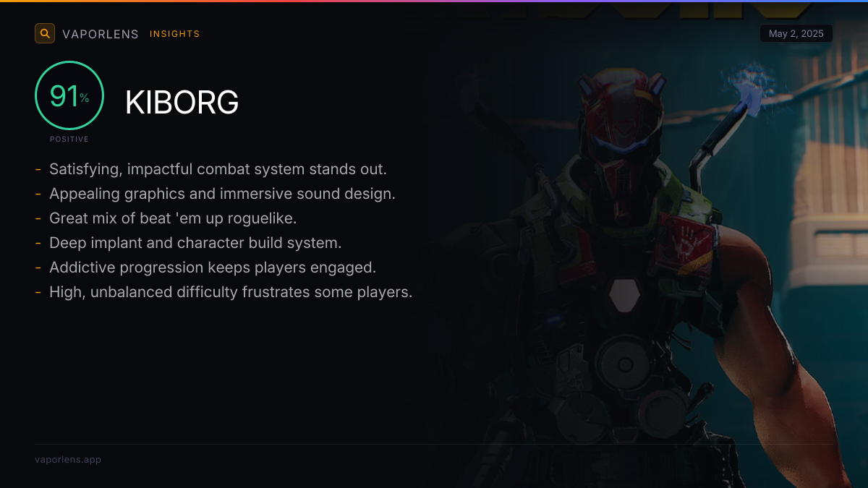Select the satisfying combat system bullet
The width and height of the screenshot is (868, 488).
click(218, 169)
